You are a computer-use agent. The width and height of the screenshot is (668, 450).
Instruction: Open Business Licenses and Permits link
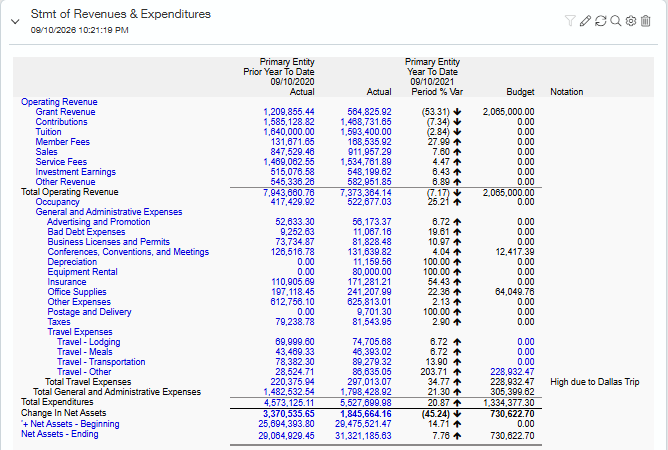(x=108, y=242)
